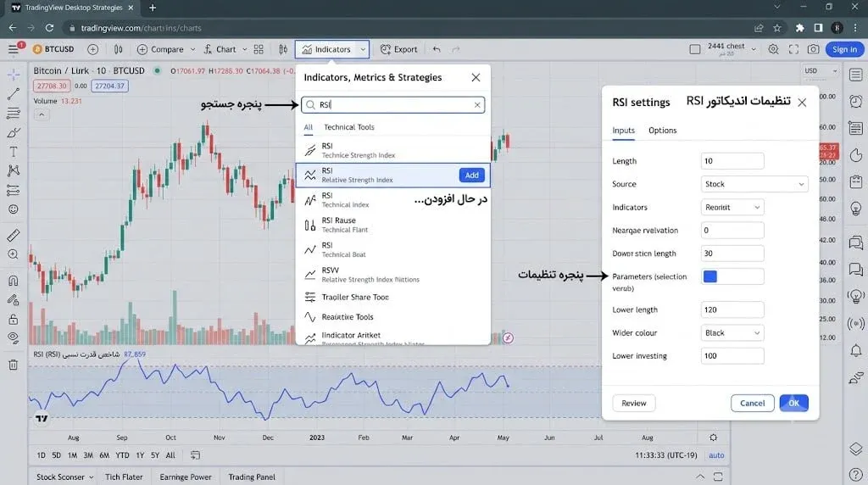This screenshot has width=868, height=485.
Task: Click the OK button
Action: click(x=793, y=403)
